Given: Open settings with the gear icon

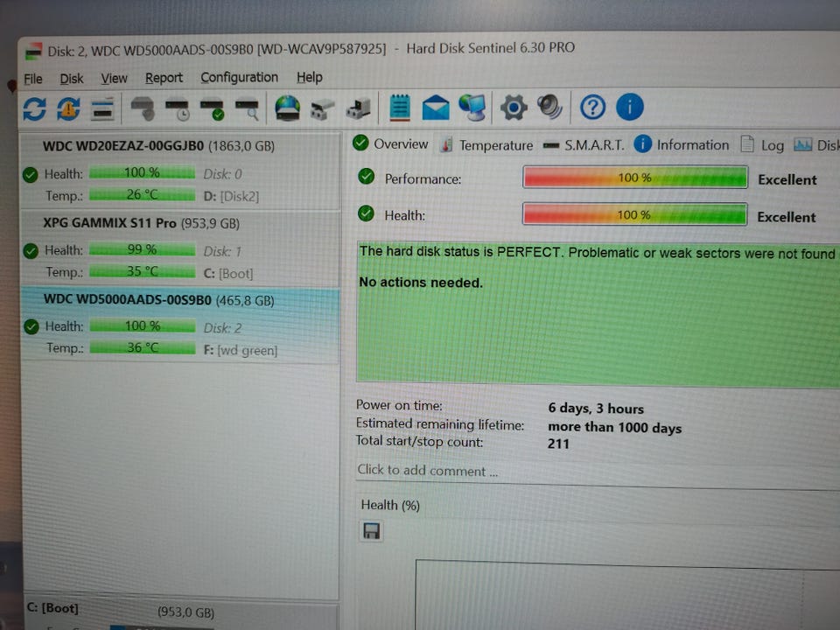Looking at the screenshot, I should click(x=514, y=108).
